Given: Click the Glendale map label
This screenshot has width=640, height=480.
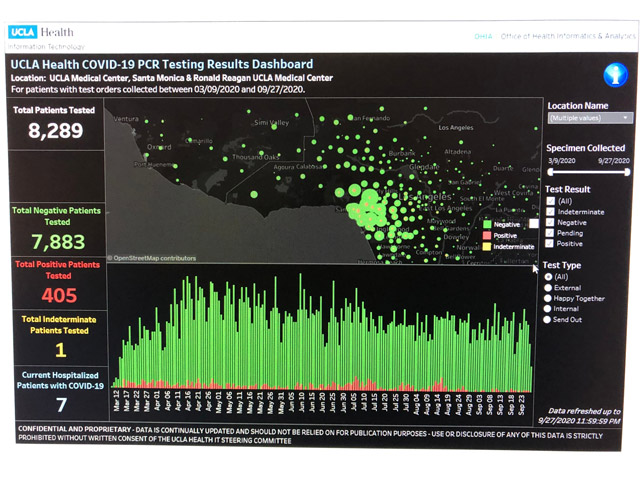Looking at the screenshot, I should pyautogui.click(x=424, y=167).
